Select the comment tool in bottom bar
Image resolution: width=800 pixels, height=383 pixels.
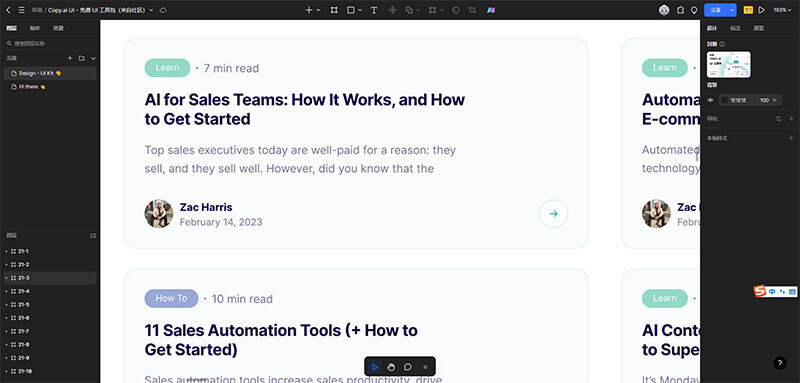coord(408,367)
